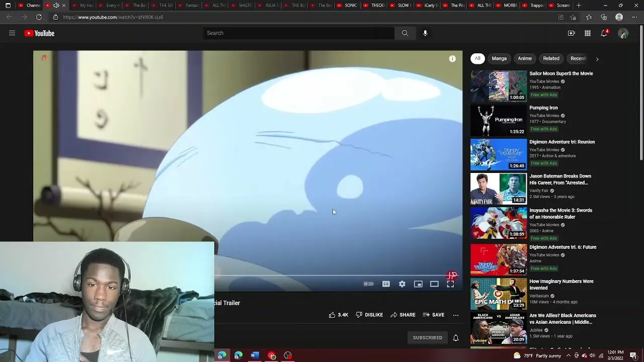Open video player settings gear
The image size is (644, 362).
click(402, 284)
